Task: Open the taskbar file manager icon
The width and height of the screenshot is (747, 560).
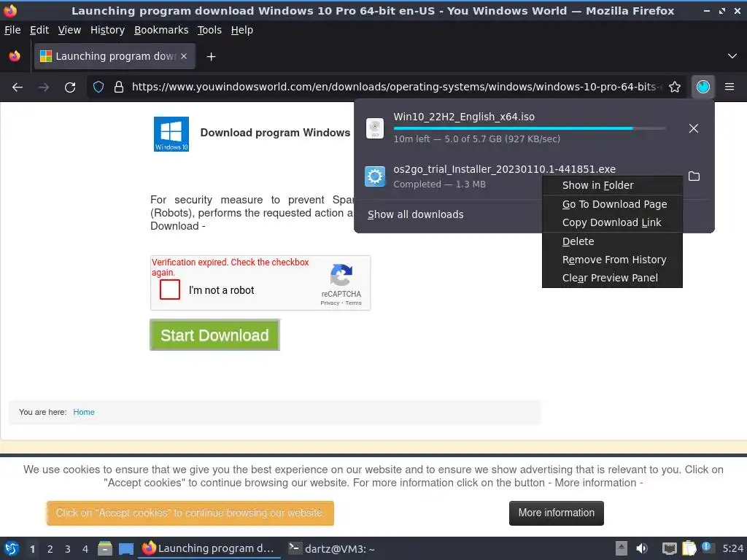Action: click(105, 548)
